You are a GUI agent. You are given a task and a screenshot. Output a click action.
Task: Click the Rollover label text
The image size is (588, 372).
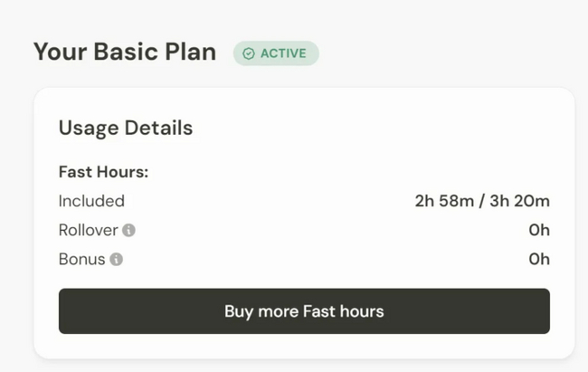[88, 231]
